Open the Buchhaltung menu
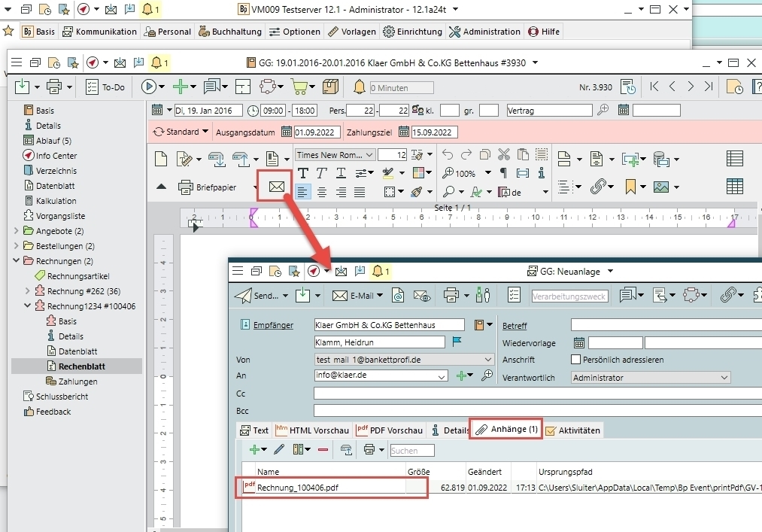This screenshot has height=532, width=762. [x=230, y=32]
